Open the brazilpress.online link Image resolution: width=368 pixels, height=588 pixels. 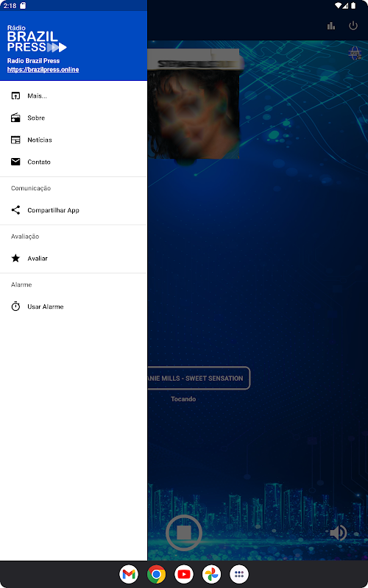[x=43, y=70]
